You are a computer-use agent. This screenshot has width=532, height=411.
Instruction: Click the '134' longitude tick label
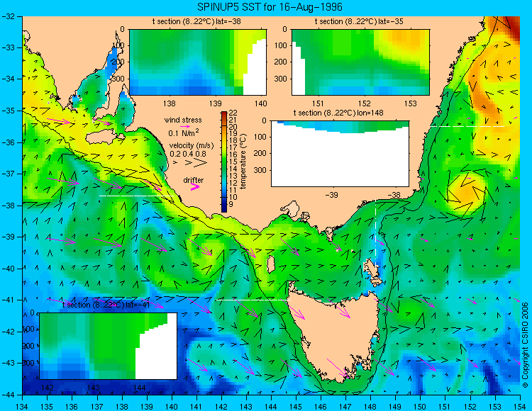pyautogui.click(x=22, y=407)
